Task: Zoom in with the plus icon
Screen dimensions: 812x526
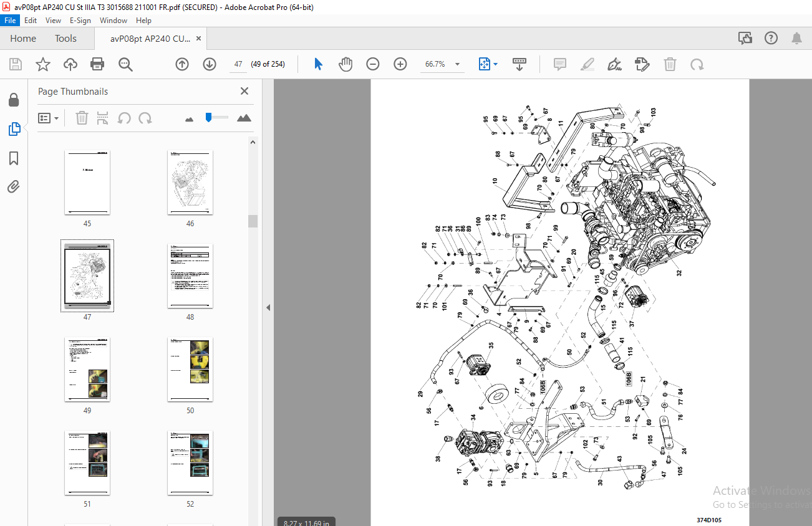Action: point(400,64)
